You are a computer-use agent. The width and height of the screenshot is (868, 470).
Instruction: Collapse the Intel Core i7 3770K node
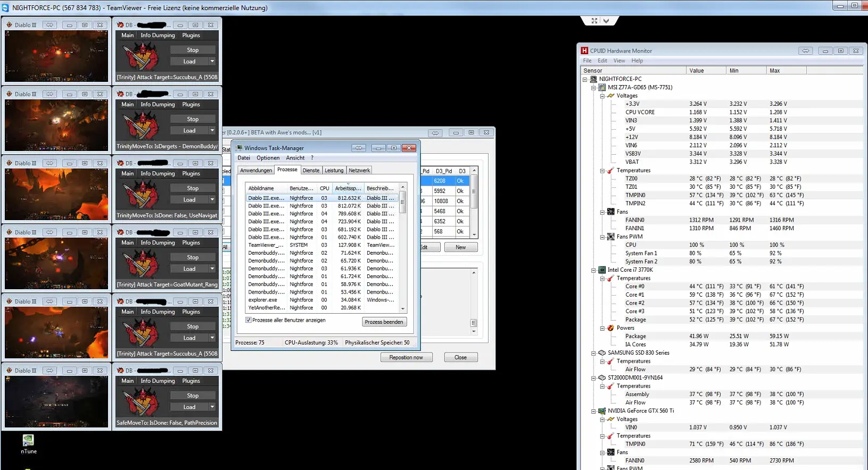coord(593,270)
